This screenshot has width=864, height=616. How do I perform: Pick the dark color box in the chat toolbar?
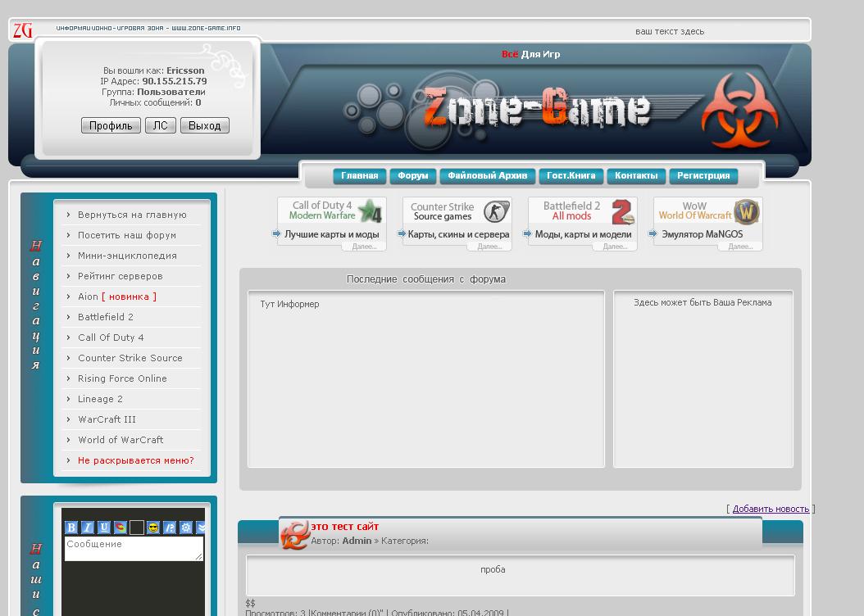[137, 528]
